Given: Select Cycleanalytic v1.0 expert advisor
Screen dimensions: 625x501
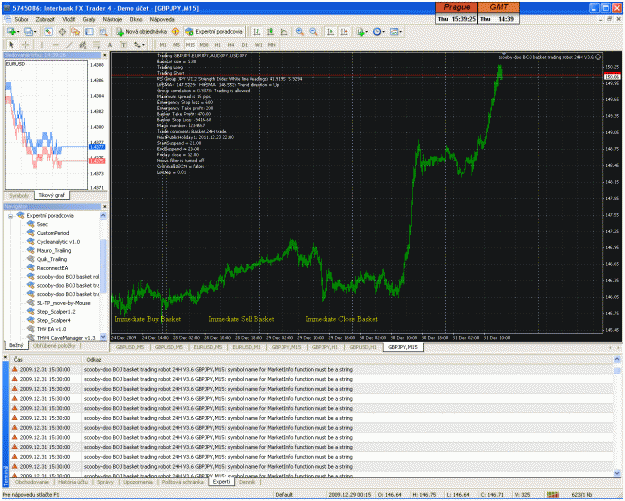Looking at the screenshot, I should 58,242.
